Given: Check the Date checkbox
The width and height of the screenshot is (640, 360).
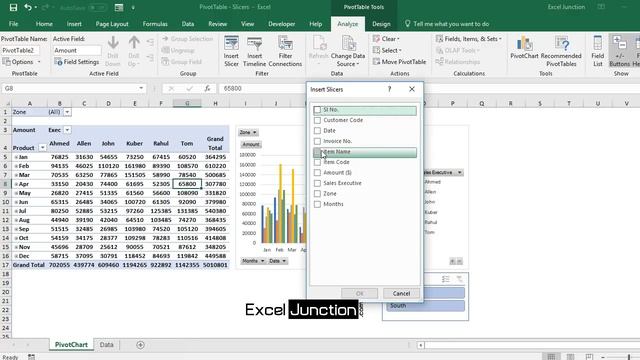Looking at the screenshot, I should [x=317, y=131].
